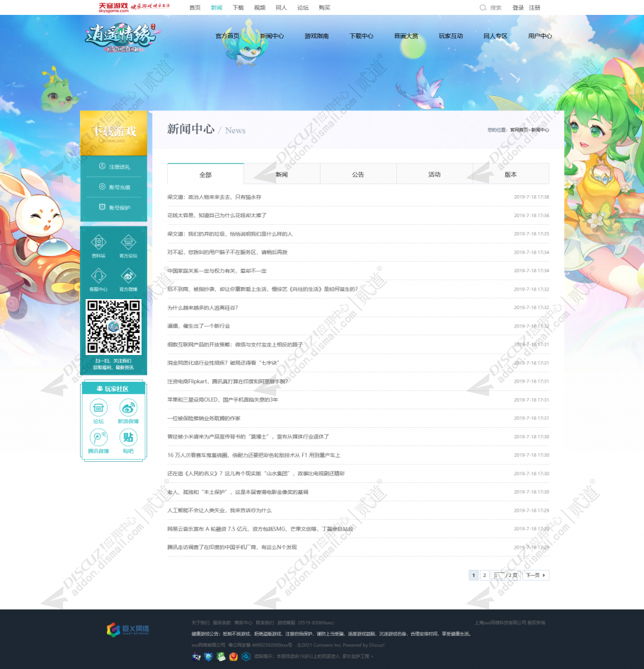Open article 梁文道：政治人物来来去去，只有猫永存
This screenshot has height=669, width=644.
click(214, 197)
